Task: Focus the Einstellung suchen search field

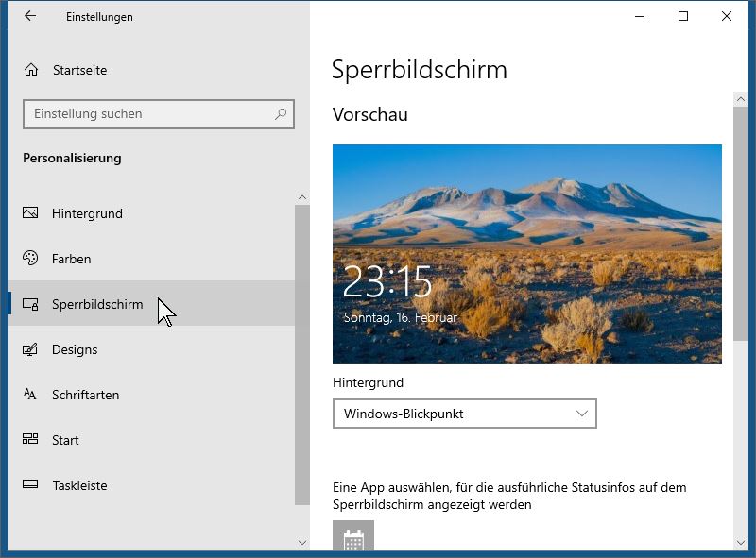Action: pos(159,114)
